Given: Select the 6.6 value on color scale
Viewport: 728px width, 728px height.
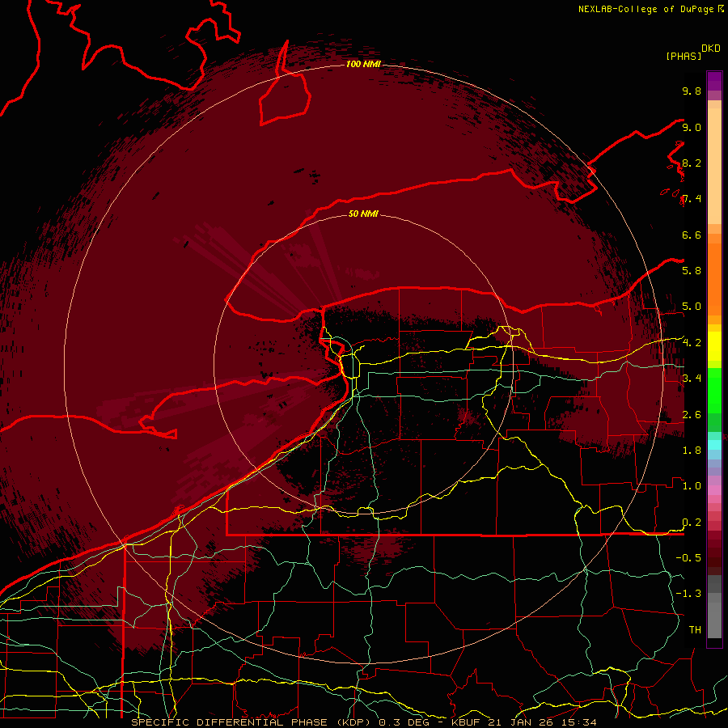Looking at the screenshot, I should point(692,235).
